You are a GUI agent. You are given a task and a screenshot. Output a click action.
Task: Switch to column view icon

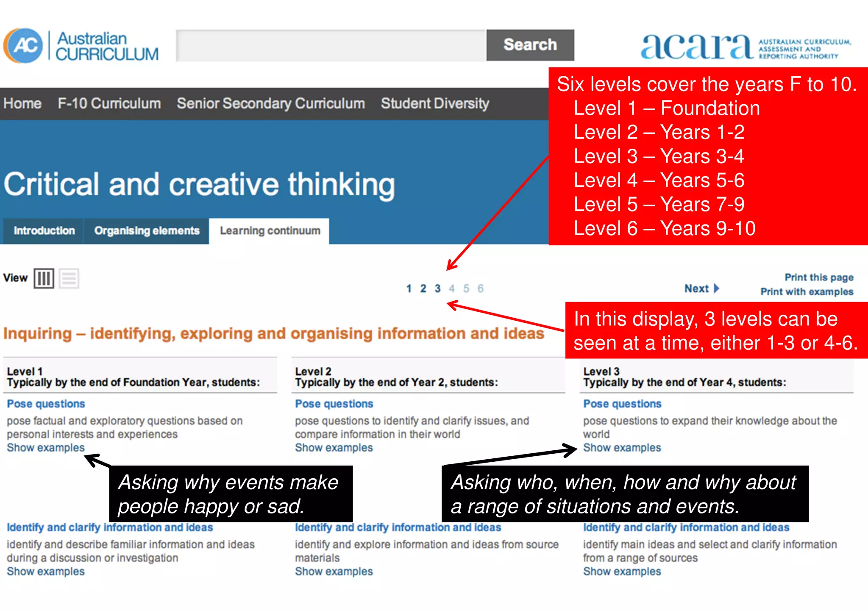pos(44,278)
